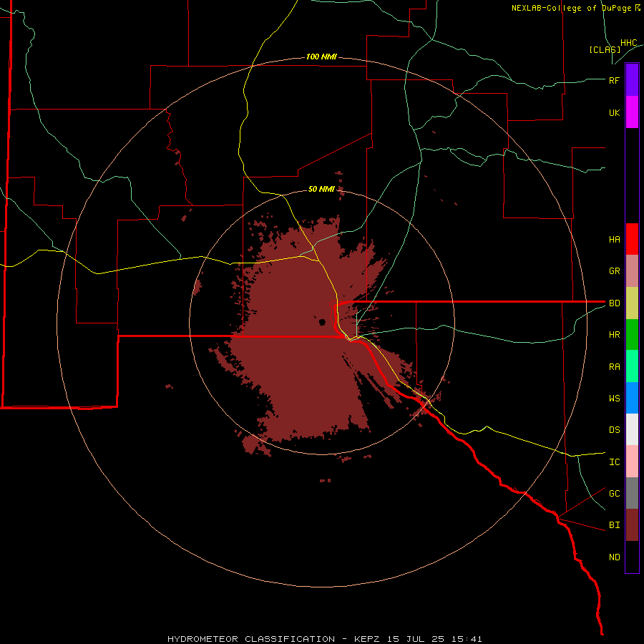Click the 100 NMI range ring label

[x=321, y=57]
